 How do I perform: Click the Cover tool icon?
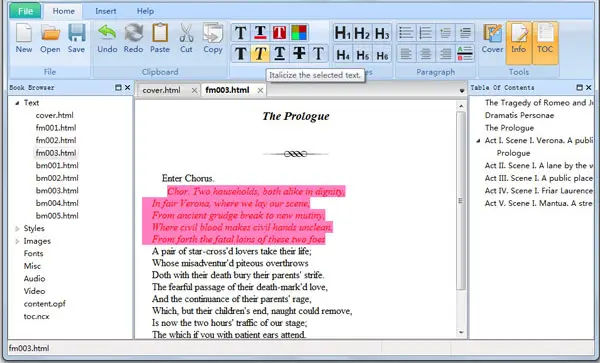click(492, 33)
